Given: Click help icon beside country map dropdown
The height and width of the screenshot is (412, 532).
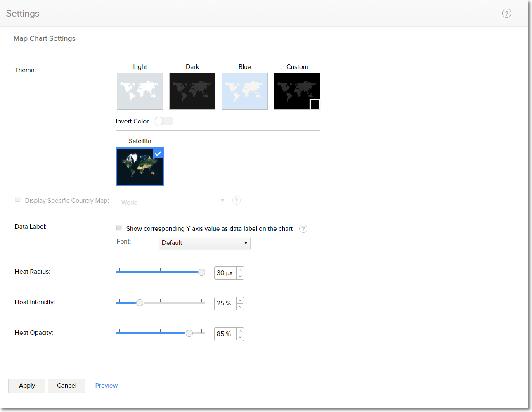Looking at the screenshot, I should click(236, 201).
